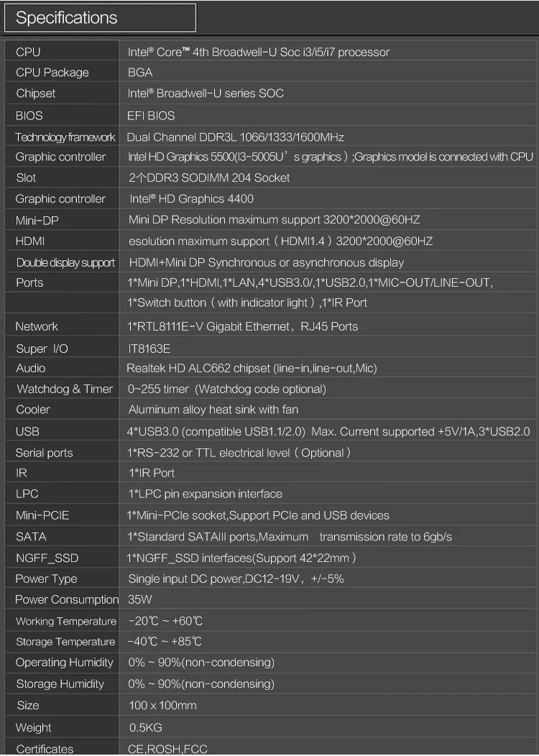Click the IT8163E Super I/O value
This screenshot has width=539, height=756.
click(x=149, y=349)
